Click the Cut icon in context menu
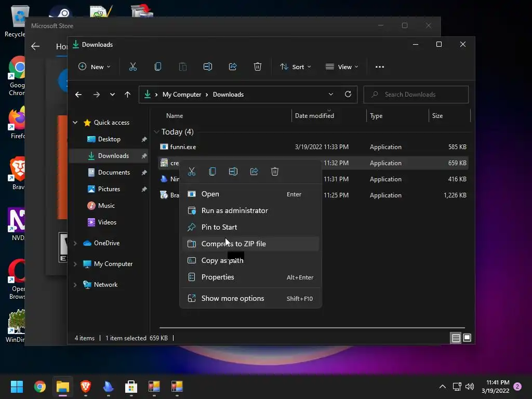Screen dimensions: 532x399 click(192, 171)
